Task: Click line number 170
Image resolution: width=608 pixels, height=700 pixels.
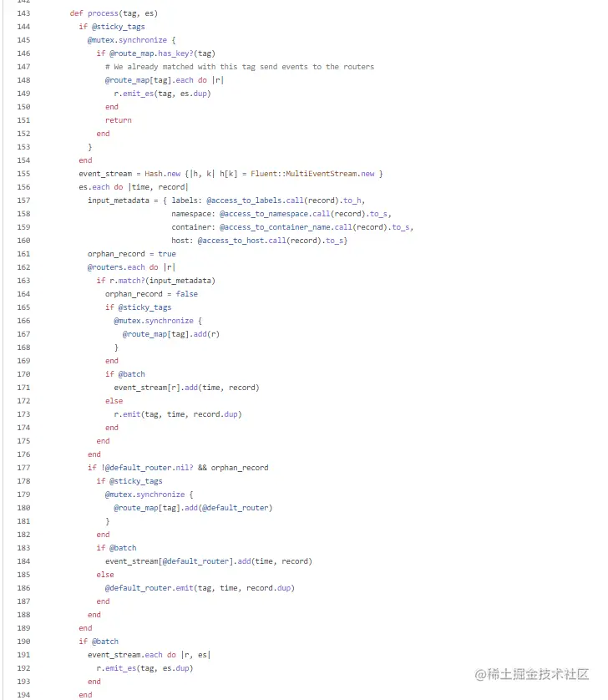Action: [23, 374]
